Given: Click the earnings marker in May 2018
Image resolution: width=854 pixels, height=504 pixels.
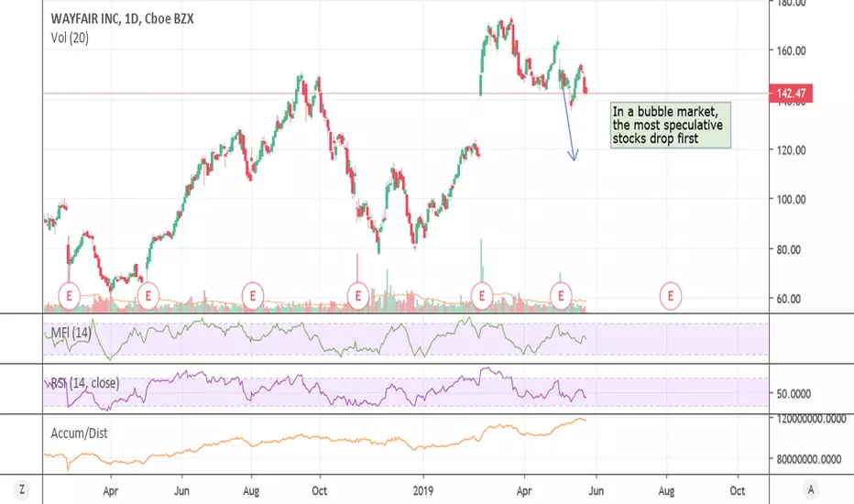Looking at the screenshot, I should pyautogui.click(x=148, y=296).
